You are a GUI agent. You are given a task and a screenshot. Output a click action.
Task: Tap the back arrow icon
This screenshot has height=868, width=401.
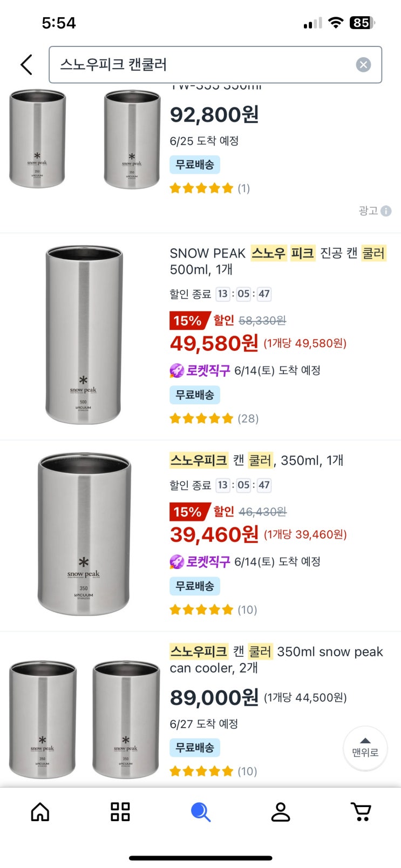tap(26, 65)
